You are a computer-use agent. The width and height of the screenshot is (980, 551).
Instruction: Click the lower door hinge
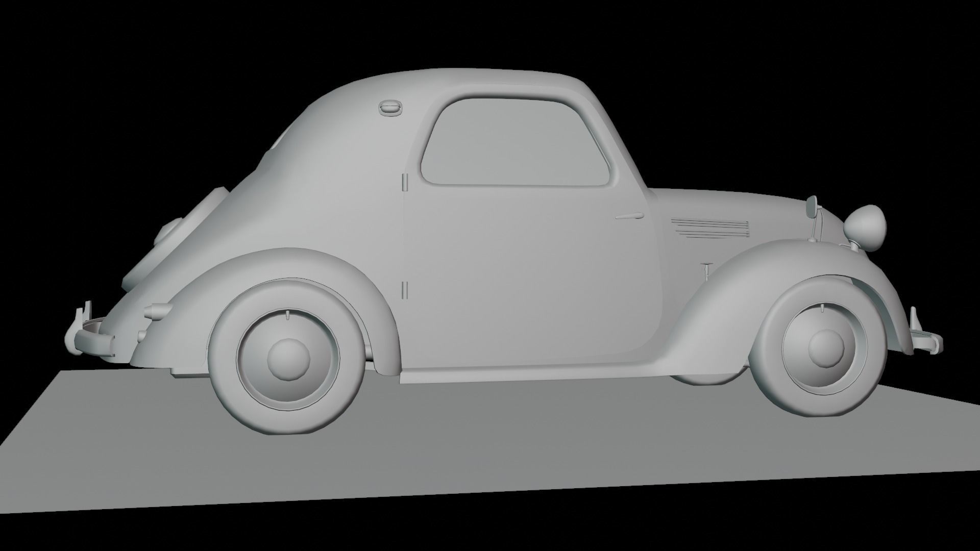404,289
